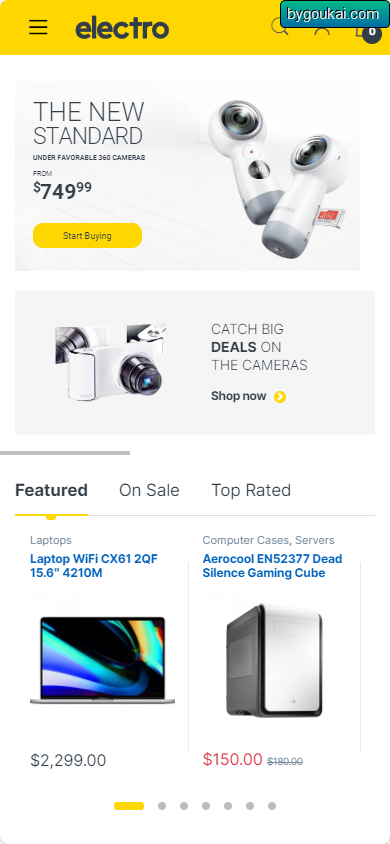Open Laptop WiFi CX61 2QF product link

point(94,566)
